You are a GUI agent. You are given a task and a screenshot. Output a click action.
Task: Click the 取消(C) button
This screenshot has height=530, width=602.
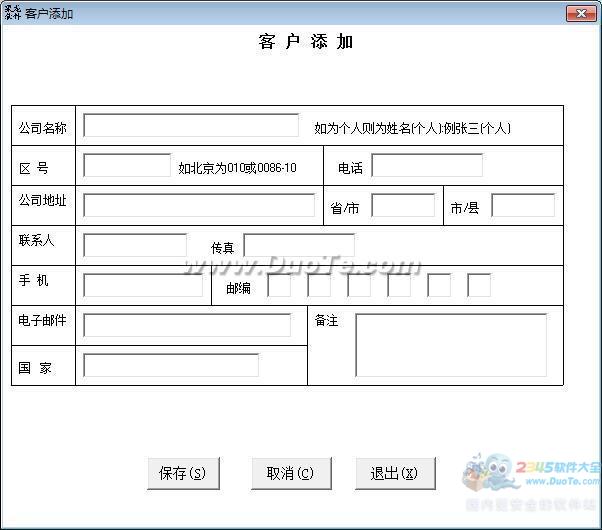point(291,473)
